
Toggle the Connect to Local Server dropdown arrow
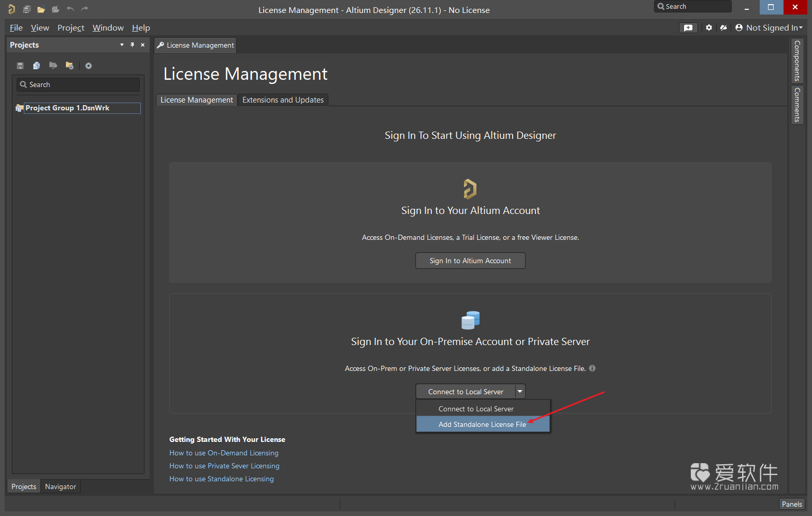[520, 392]
